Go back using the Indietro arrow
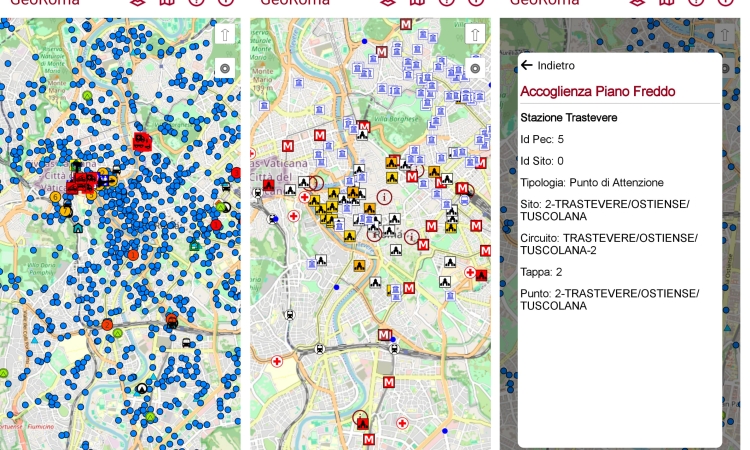Image resolution: width=750 pixels, height=450 pixels. coord(527,65)
